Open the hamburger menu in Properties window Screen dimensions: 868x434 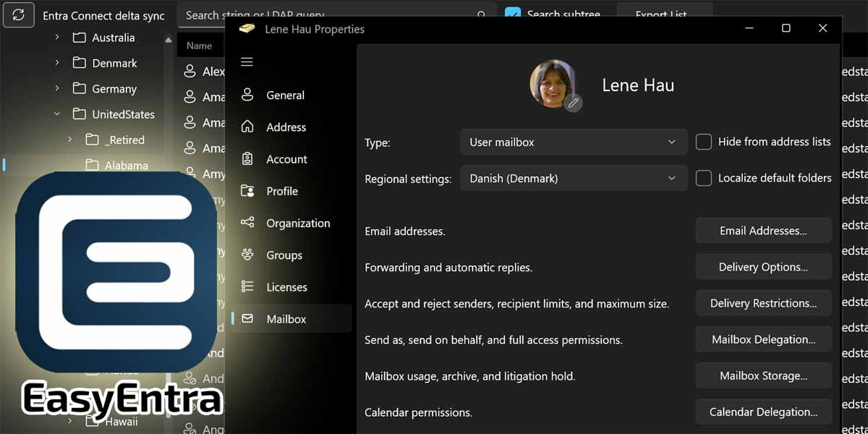pos(247,62)
